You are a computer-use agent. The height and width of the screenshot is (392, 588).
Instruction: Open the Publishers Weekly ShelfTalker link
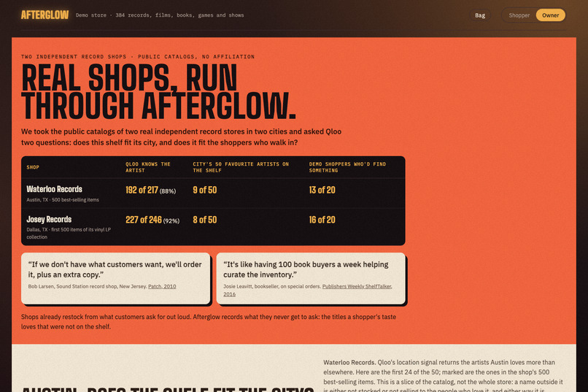tap(357, 286)
